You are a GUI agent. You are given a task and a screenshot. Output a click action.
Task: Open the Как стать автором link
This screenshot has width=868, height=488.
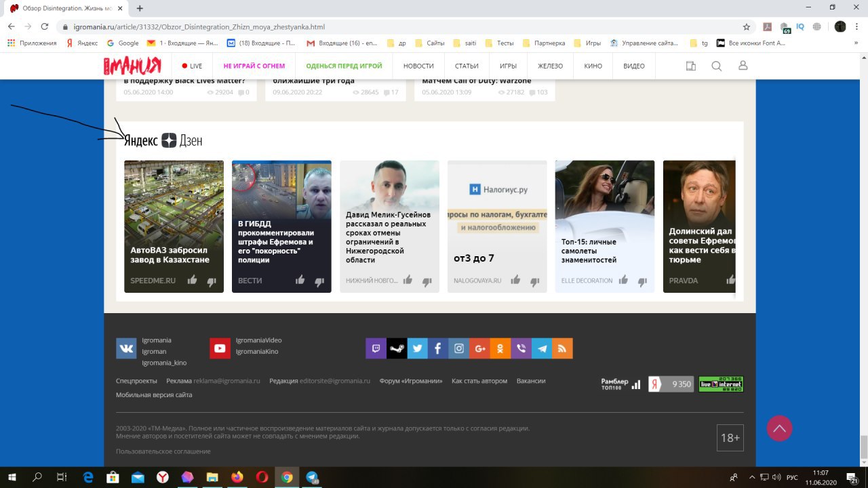point(479,381)
